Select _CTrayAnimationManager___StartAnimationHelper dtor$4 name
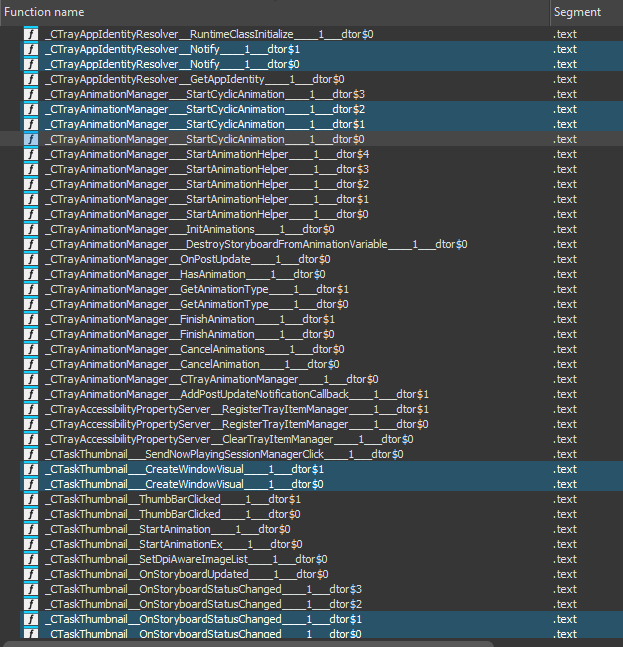Viewport: 623px width, 647px height. pyautogui.click(x=207, y=154)
